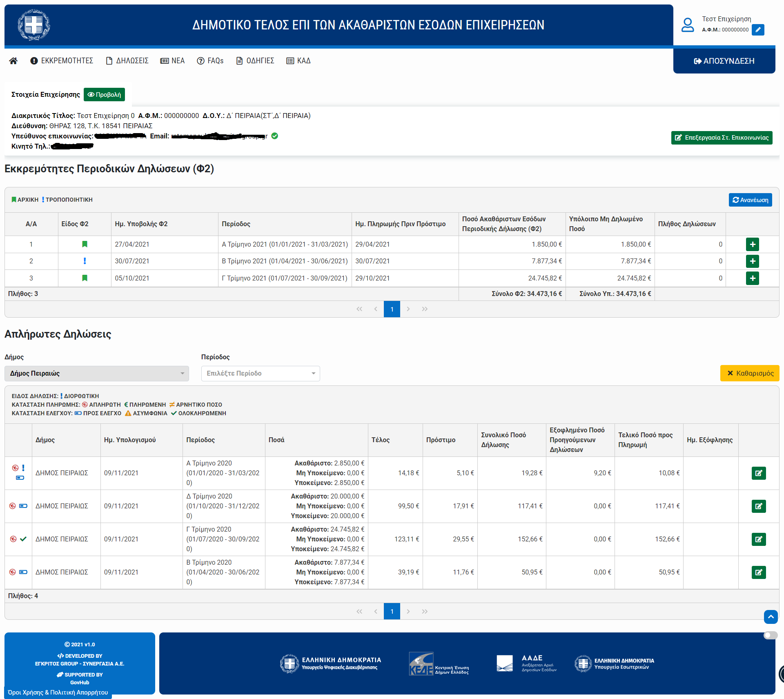The height and width of the screenshot is (699, 784).
Task: Click the user avatar icon
Action: tap(688, 25)
